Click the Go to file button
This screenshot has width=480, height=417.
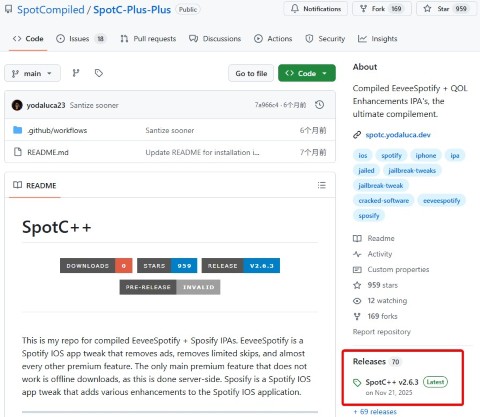pos(251,73)
